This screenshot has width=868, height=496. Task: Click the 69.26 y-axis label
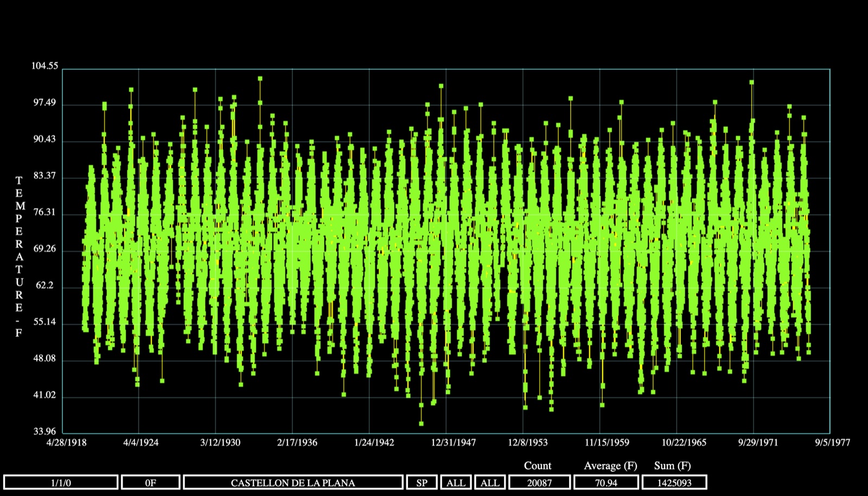(x=44, y=249)
